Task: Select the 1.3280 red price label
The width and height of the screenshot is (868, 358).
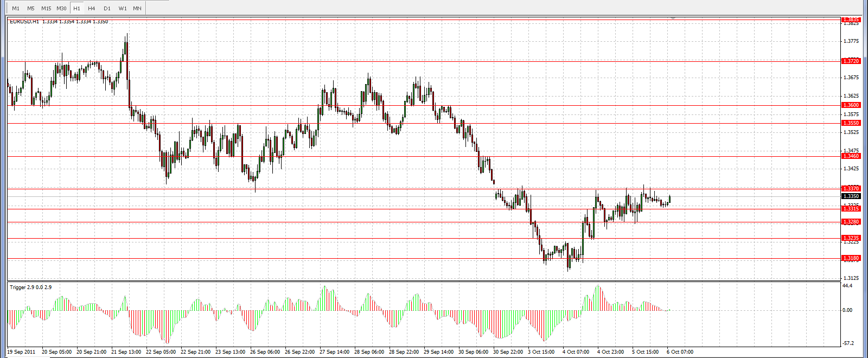Action: point(851,222)
